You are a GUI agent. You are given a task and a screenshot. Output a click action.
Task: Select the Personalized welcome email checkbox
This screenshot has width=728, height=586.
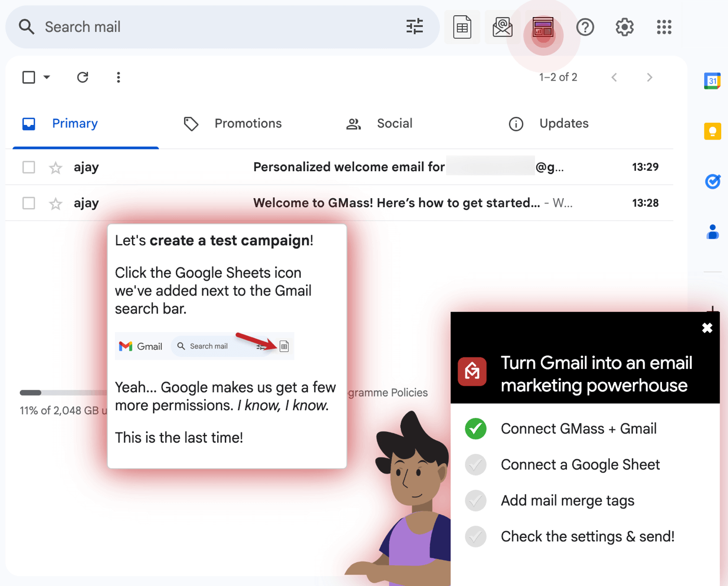[29, 167]
